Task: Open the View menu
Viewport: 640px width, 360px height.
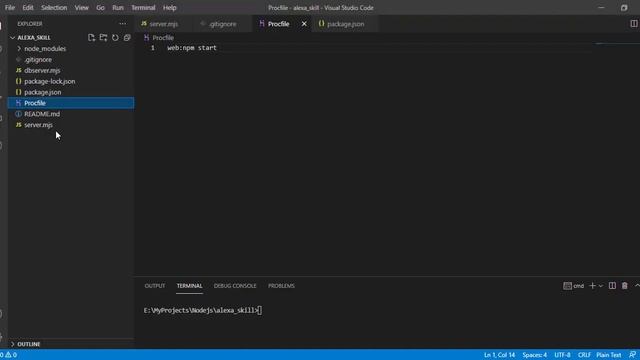Action: (x=81, y=7)
